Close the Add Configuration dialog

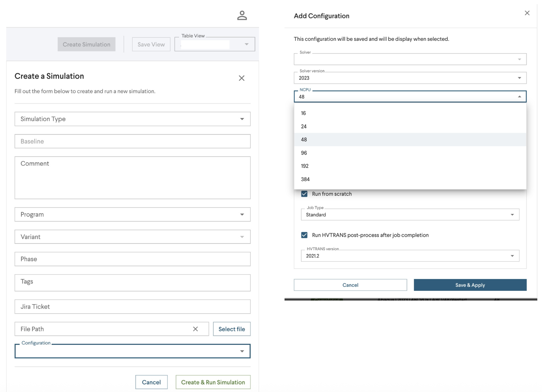pyautogui.click(x=527, y=13)
